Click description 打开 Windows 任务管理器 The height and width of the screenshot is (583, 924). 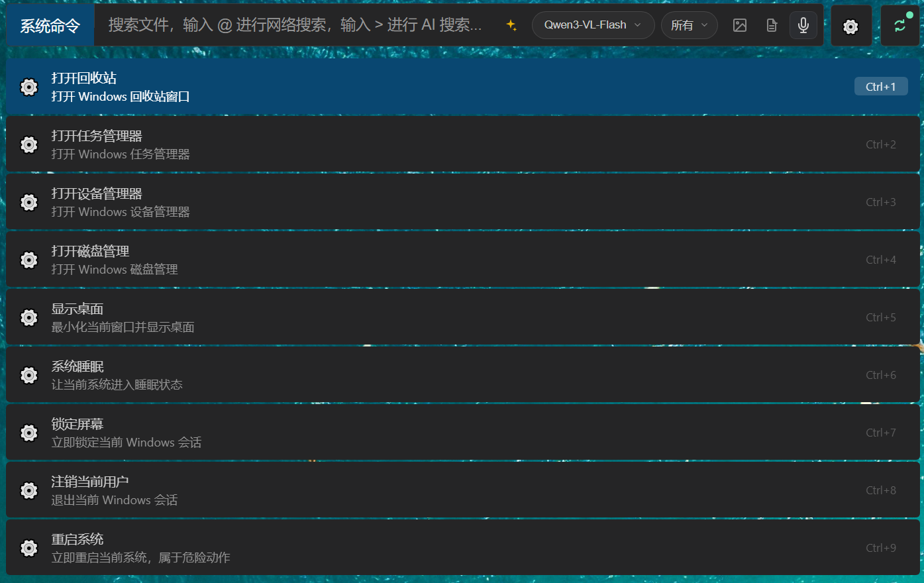point(121,154)
